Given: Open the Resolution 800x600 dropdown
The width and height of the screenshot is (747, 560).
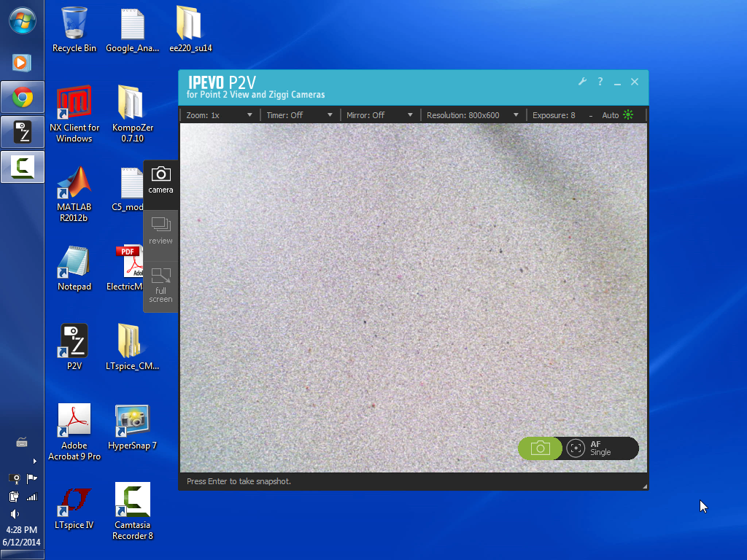Looking at the screenshot, I should tap(472, 115).
